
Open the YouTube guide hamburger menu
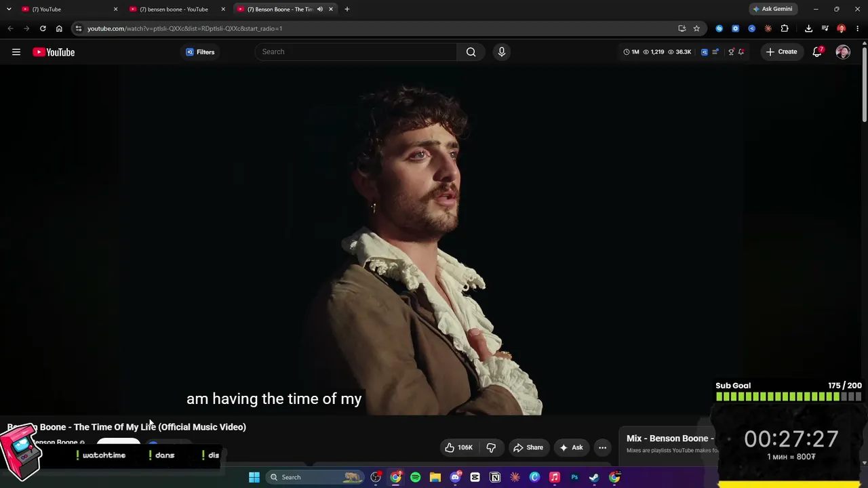(x=16, y=52)
